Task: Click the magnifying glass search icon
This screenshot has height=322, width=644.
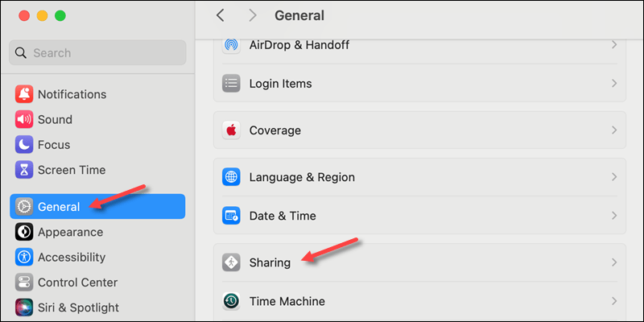Action: (20, 52)
